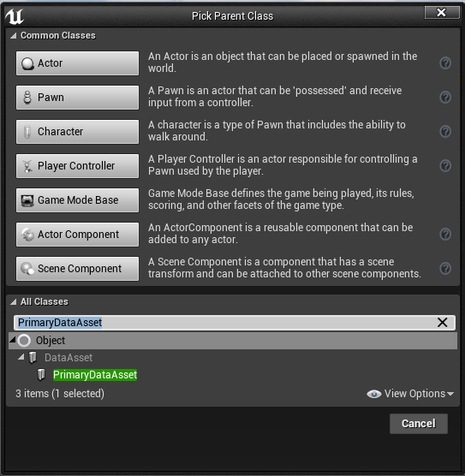465x476 pixels.
Task: Select PrimaryDataAsset in the class tree
Action: tap(95, 375)
